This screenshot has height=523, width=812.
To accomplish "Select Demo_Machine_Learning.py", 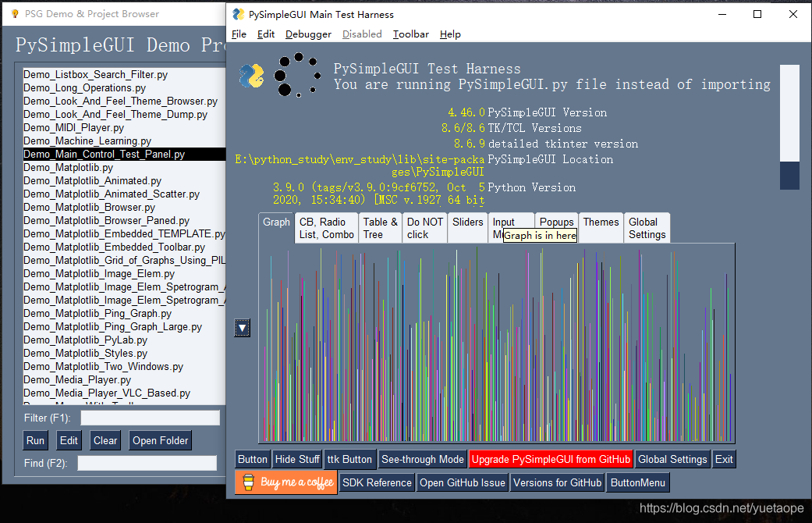I will pyautogui.click(x=124, y=141).
